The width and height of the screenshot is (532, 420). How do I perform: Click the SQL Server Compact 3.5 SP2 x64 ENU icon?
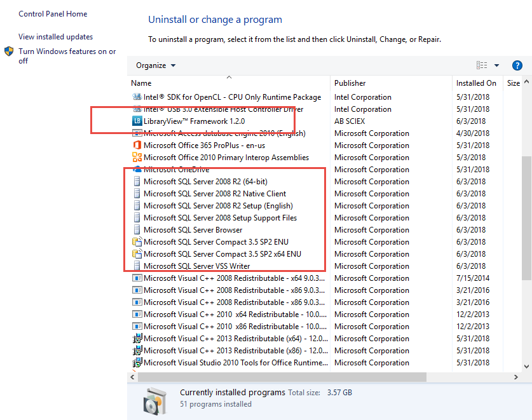(137, 254)
